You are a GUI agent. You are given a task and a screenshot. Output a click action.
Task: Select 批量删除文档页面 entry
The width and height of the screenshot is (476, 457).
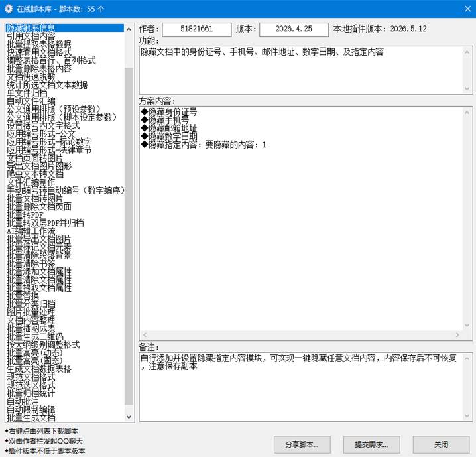(x=65, y=207)
